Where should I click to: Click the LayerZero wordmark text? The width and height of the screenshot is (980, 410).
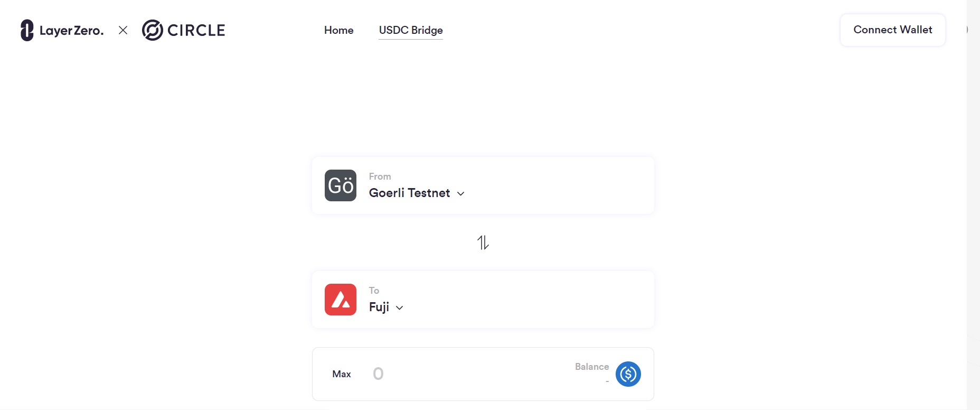71,31
